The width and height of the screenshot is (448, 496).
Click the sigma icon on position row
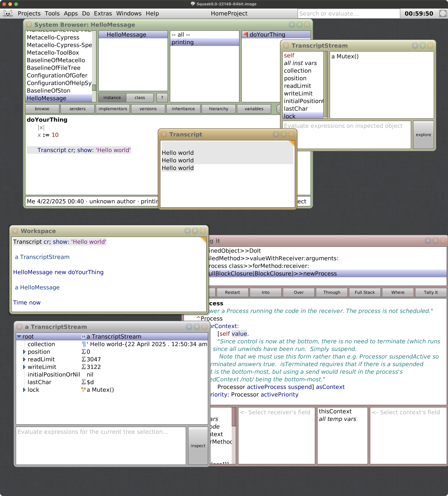pos(84,352)
